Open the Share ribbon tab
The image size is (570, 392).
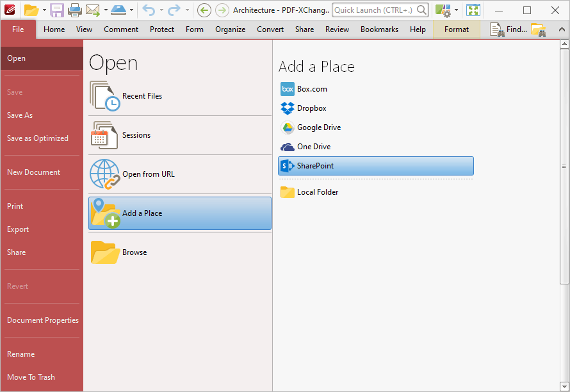(304, 29)
